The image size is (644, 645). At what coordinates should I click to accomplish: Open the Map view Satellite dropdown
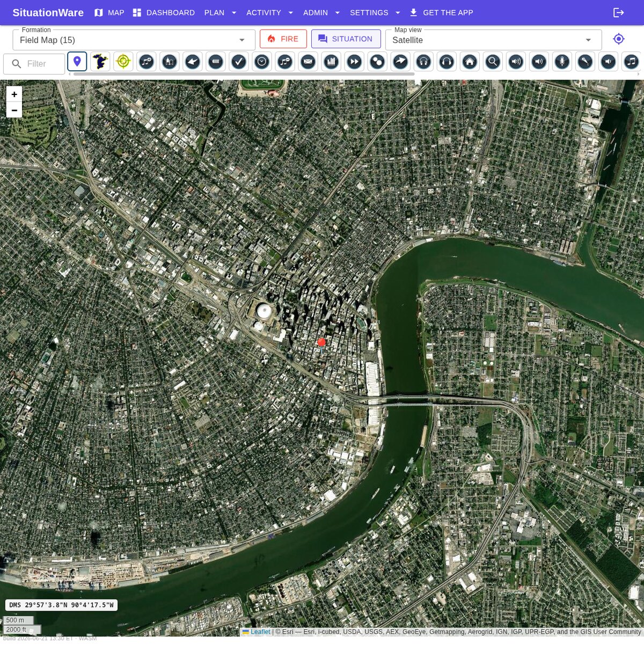(x=493, y=40)
